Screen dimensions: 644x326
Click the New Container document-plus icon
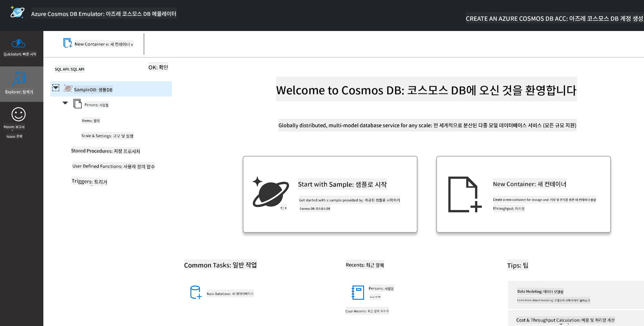coord(465,194)
